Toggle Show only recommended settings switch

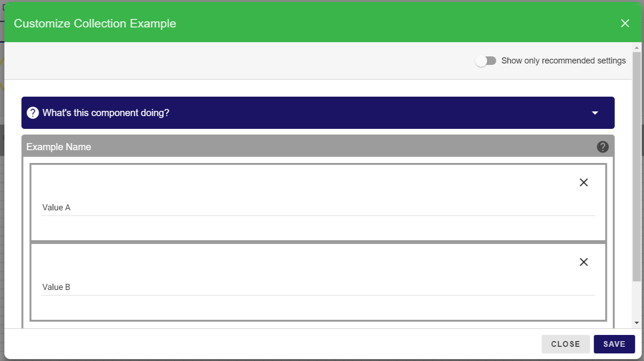point(486,61)
